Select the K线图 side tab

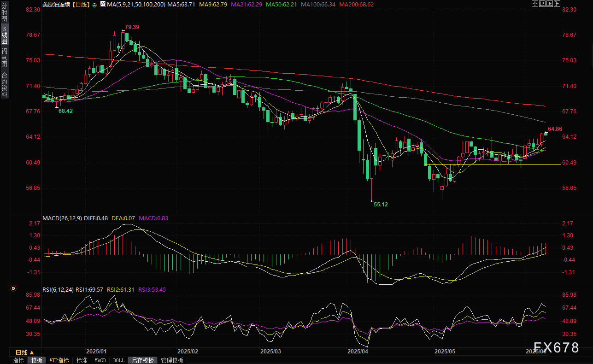(x=4, y=35)
